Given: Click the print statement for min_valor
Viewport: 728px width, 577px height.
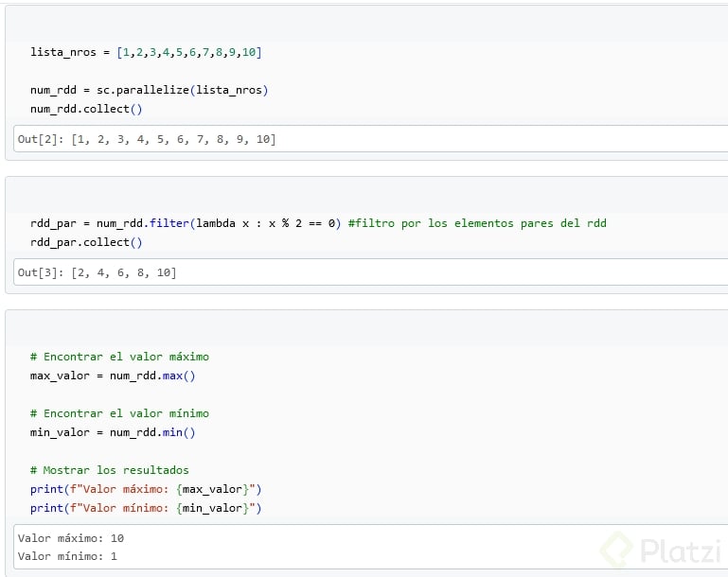Looking at the screenshot, I should (145, 508).
